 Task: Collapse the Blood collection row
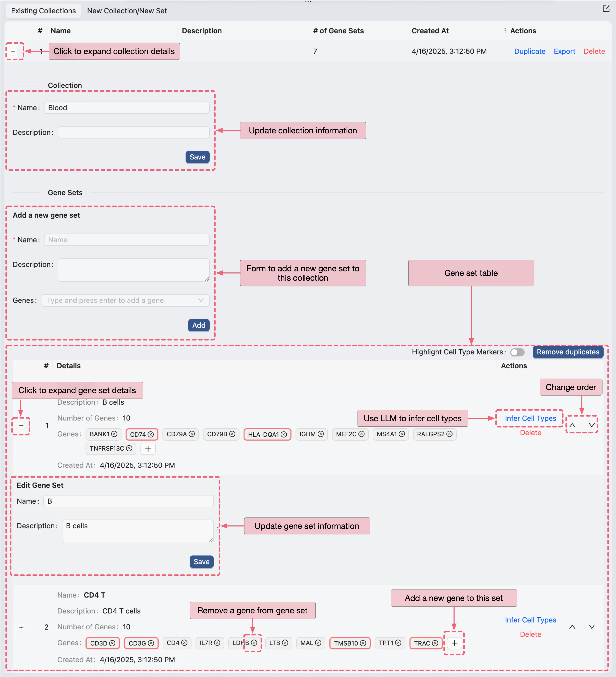pyautogui.click(x=13, y=51)
